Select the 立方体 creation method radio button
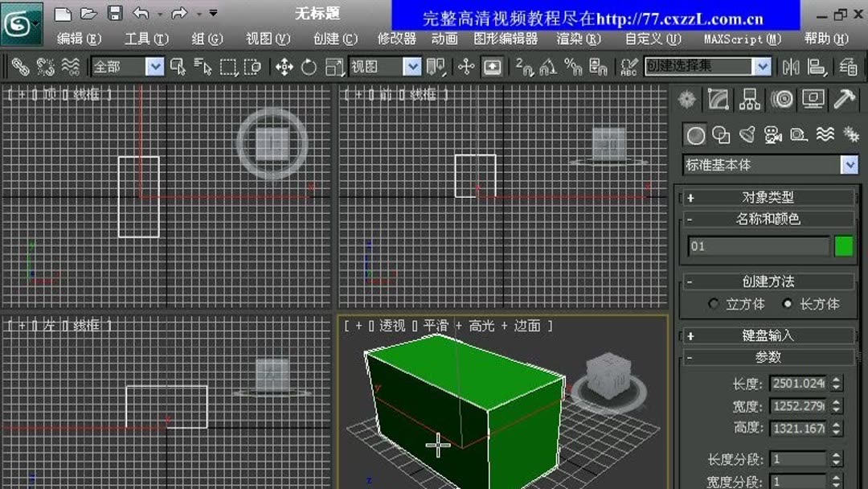Image resolution: width=868 pixels, height=489 pixels. click(712, 304)
